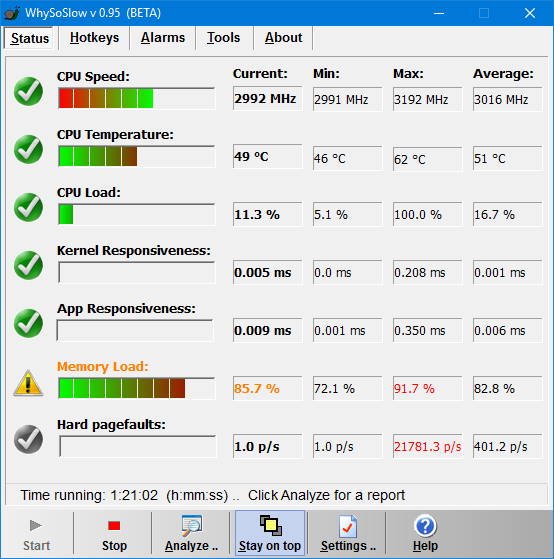Click the 1.0 p/s current pagefaults value
554x559 pixels.
pos(267,446)
